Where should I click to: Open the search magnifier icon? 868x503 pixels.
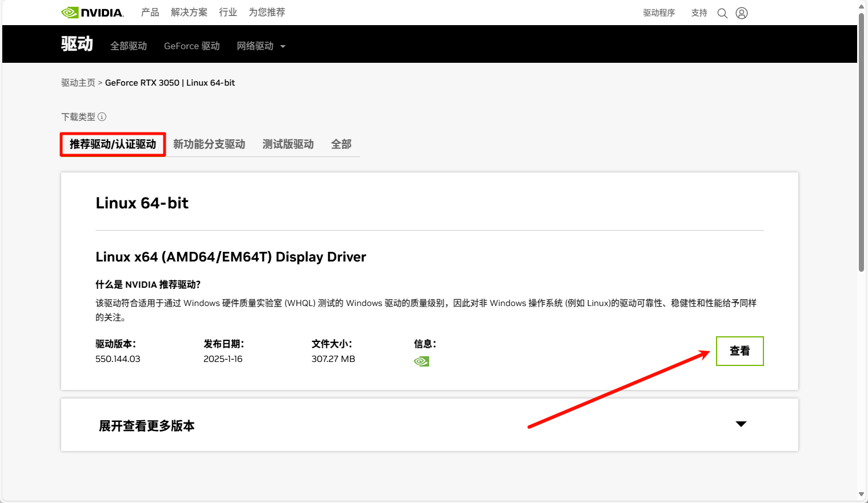722,13
